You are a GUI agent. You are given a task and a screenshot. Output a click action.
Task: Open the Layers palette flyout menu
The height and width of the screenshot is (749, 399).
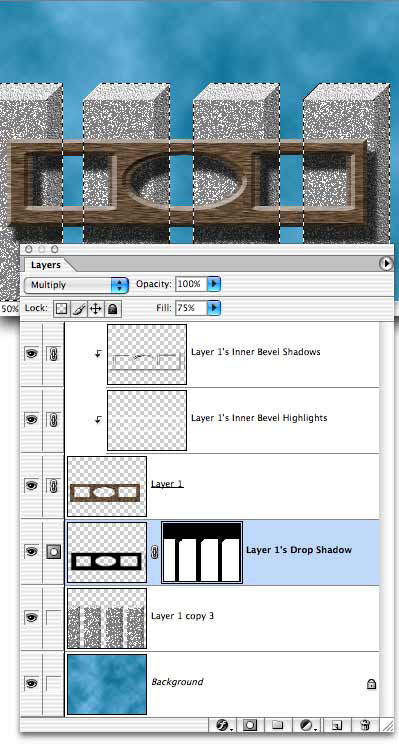tap(386, 263)
